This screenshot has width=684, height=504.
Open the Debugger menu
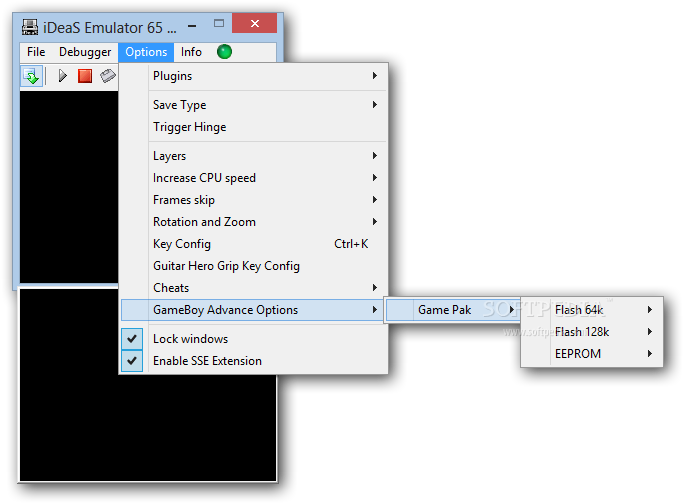tap(85, 52)
